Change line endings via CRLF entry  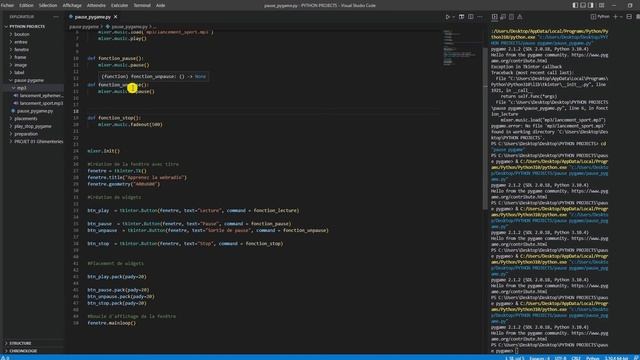pyautogui.click(x=576, y=358)
